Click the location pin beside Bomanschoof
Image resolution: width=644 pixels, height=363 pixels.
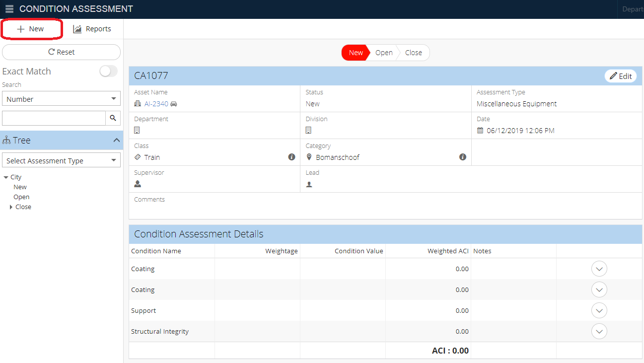point(309,157)
